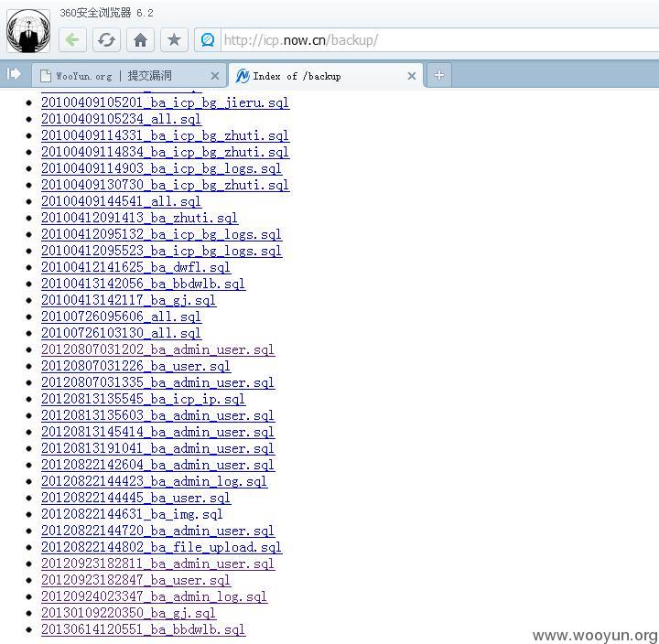Open a new tab with plus button

[x=439, y=75]
